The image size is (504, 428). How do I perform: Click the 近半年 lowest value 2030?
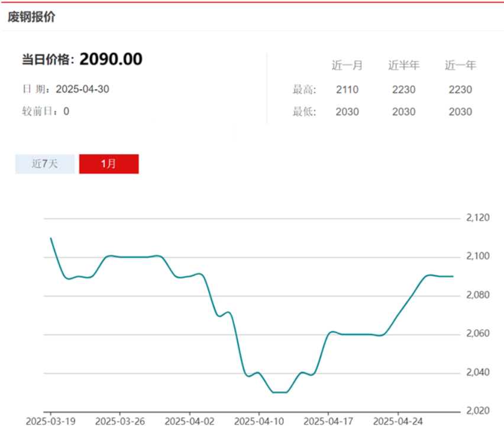coord(403,112)
